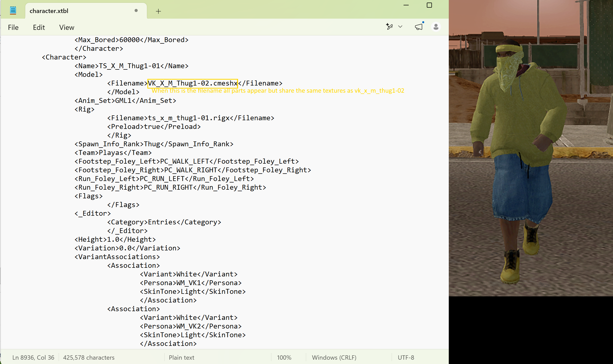Close the character.xtbl tab via unsaved dot
The image size is (613, 364).
136,11
